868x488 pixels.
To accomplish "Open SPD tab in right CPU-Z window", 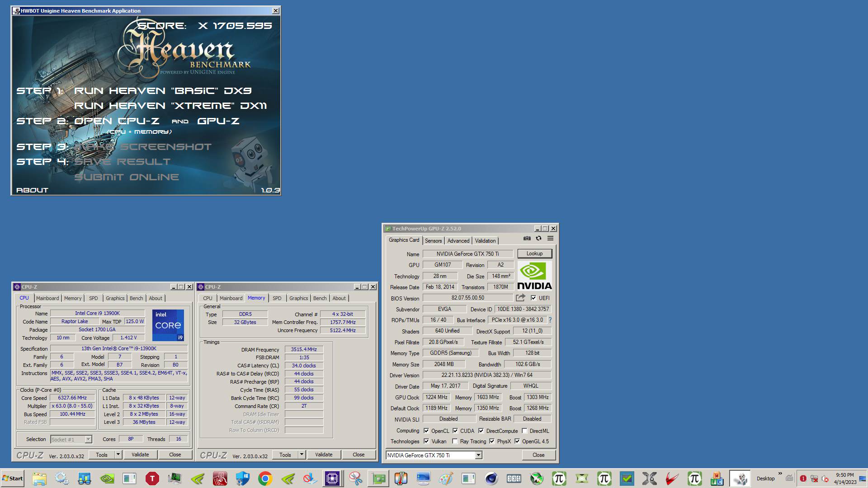I will click(277, 298).
